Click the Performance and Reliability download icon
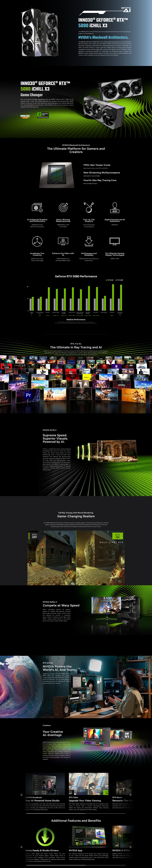 (89, 241)
